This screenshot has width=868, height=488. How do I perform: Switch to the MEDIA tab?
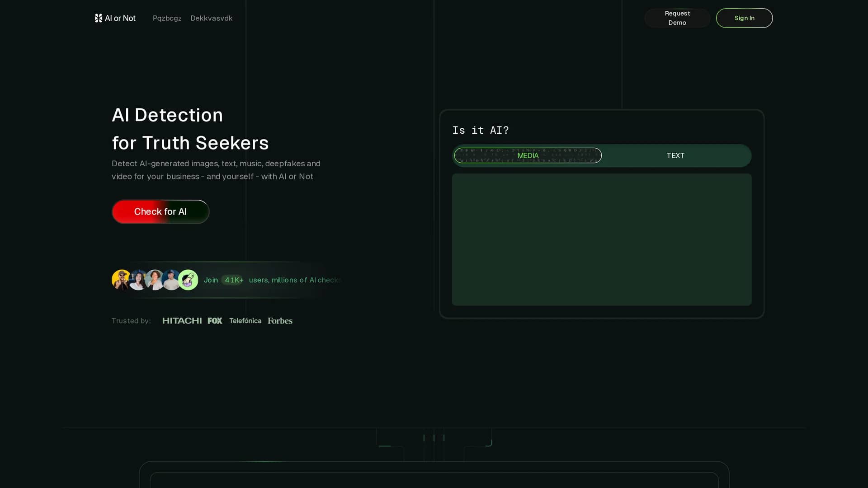[x=528, y=155]
